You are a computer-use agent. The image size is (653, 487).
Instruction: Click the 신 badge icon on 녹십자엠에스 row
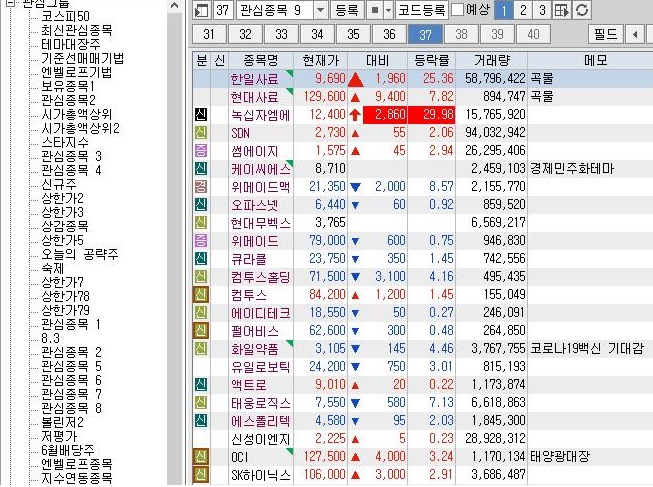tap(201, 115)
